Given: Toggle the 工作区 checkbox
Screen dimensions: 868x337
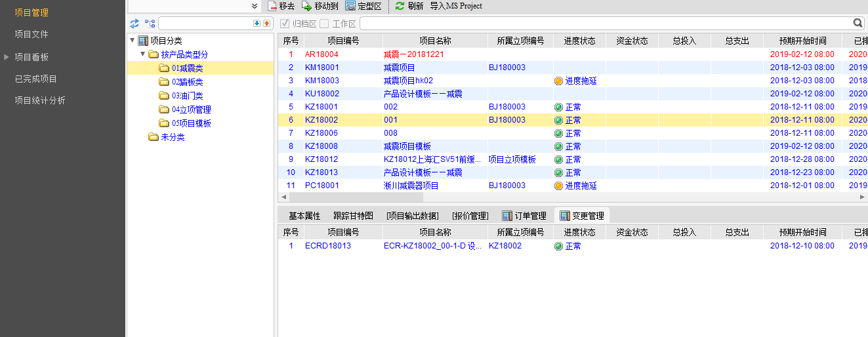Looking at the screenshot, I should click(x=324, y=24).
